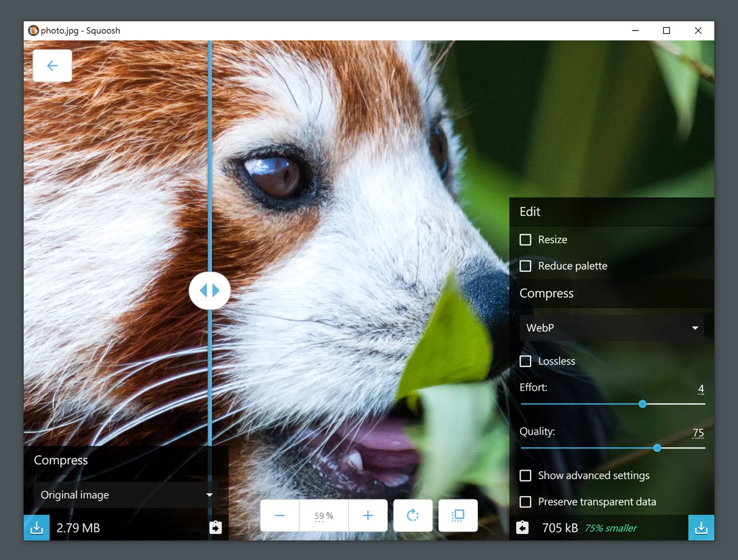Enable Preserve transparent data option
The width and height of the screenshot is (738, 560).
(525, 502)
